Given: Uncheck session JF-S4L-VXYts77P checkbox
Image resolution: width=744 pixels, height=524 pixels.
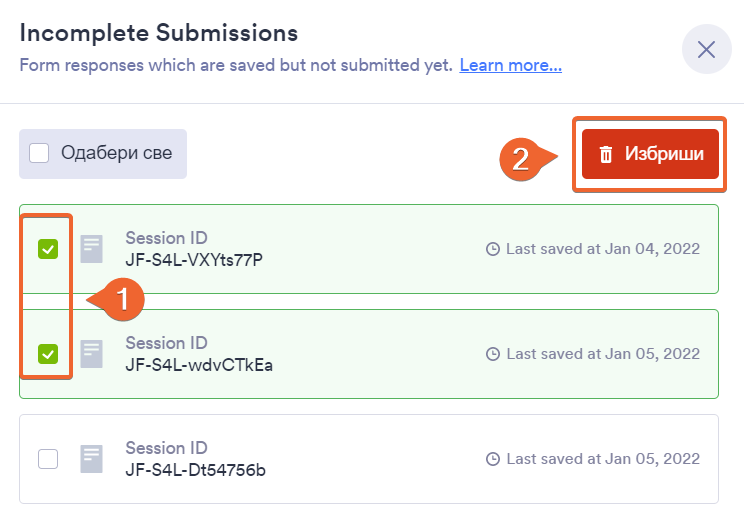Looking at the screenshot, I should pos(48,249).
